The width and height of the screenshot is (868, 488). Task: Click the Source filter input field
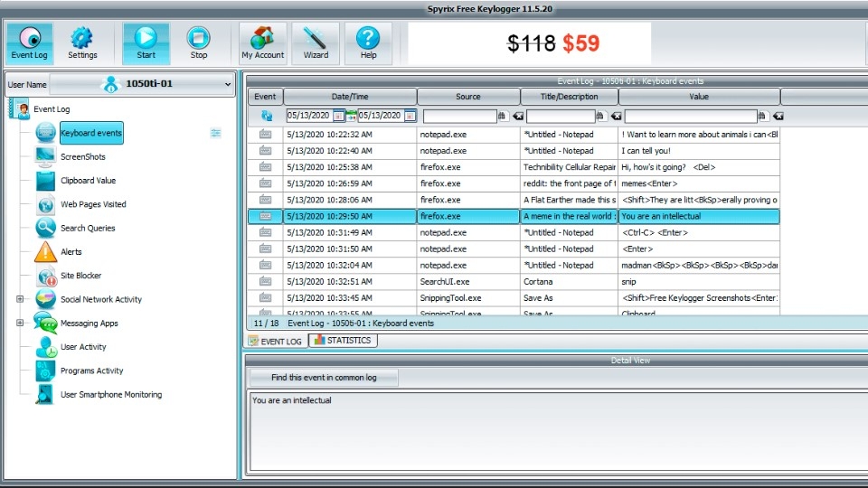tap(459, 116)
